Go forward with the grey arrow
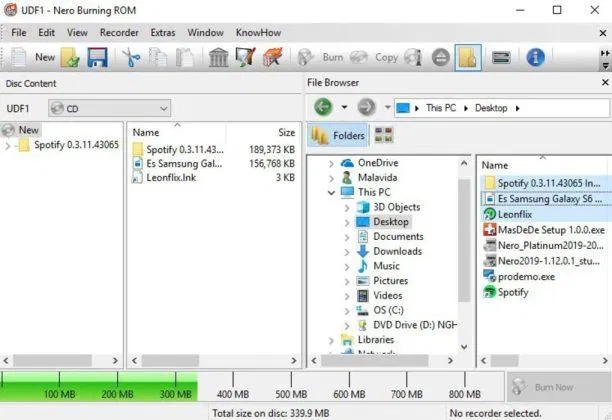612x420 pixels. click(x=366, y=107)
